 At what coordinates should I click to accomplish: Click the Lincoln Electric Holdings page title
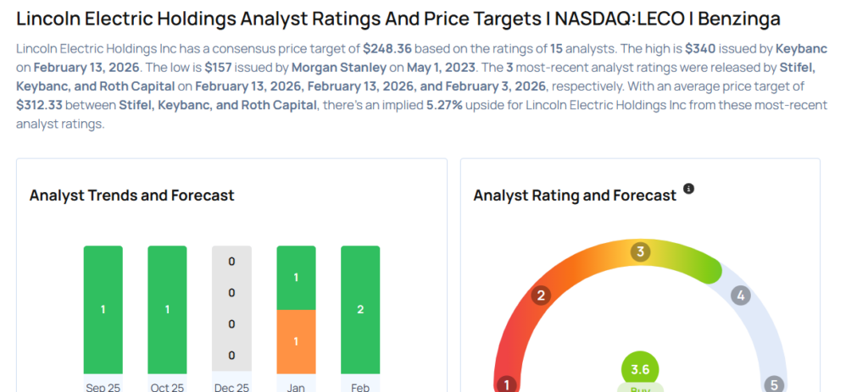click(398, 19)
